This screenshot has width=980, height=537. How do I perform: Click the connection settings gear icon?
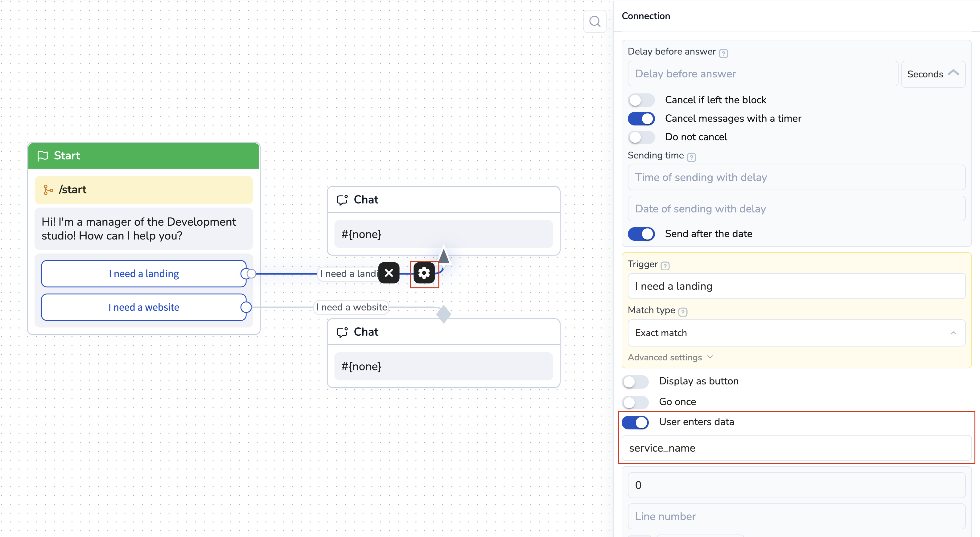[424, 273]
